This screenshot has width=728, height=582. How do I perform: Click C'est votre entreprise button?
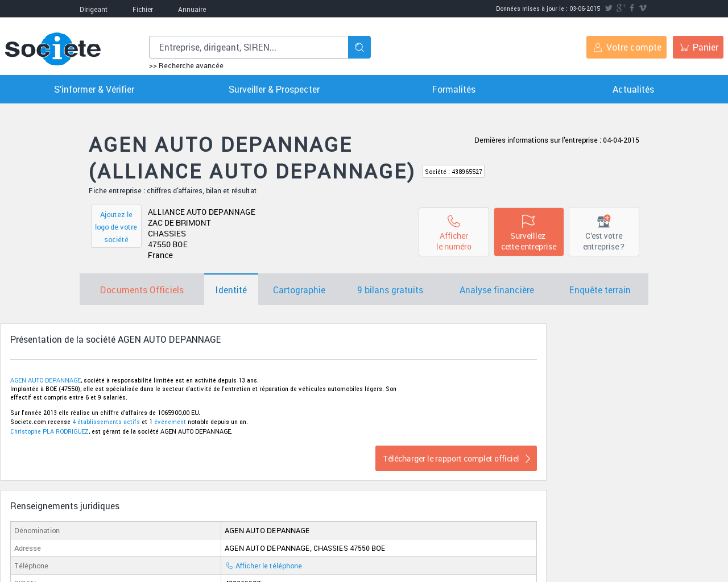coord(604,232)
